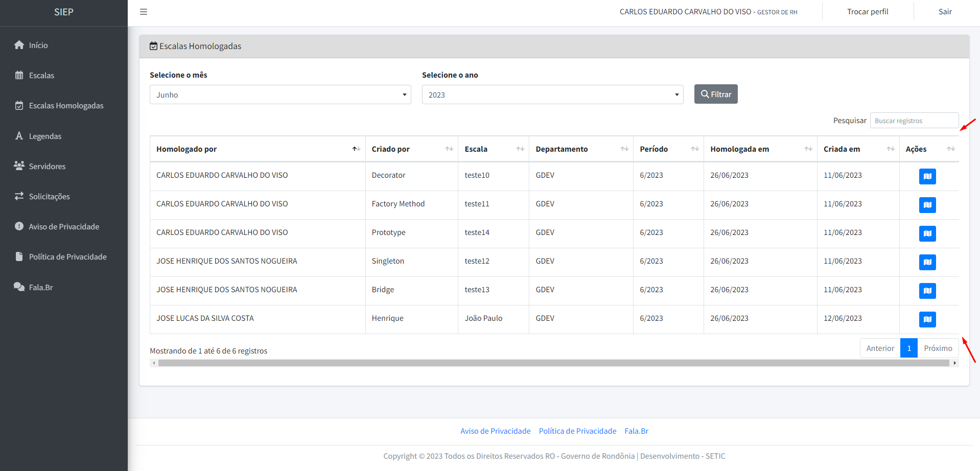Open footer Aviso de Privacidade link
This screenshot has height=471, width=980.
(x=495, y=431)
